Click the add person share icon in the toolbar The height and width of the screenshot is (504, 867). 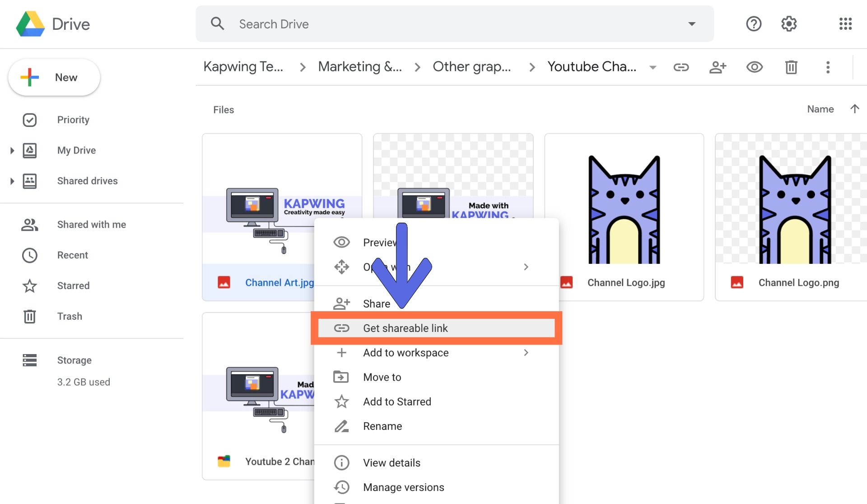(718, 67)
